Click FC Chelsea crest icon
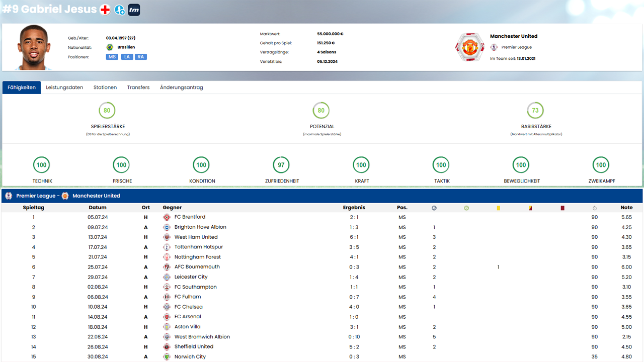The width and height of the screenshot is (644, 362). coord(167,307)
